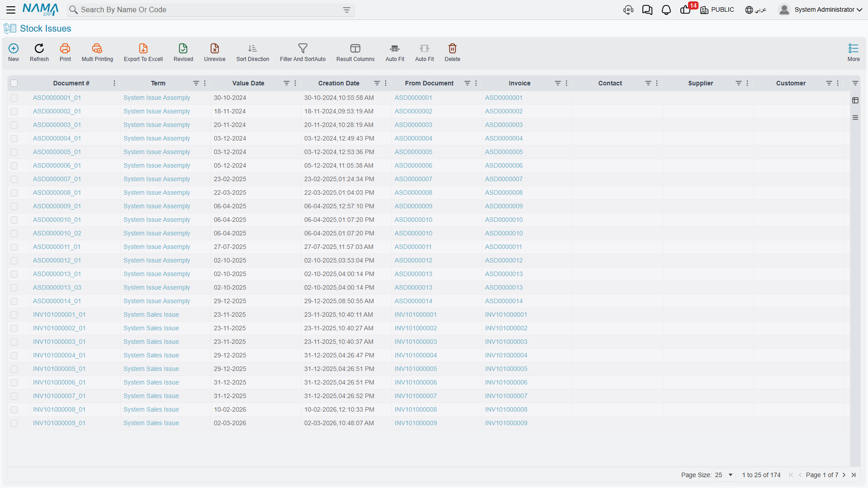
Task: Jump to last page arrow
Action: pos(854,475)
